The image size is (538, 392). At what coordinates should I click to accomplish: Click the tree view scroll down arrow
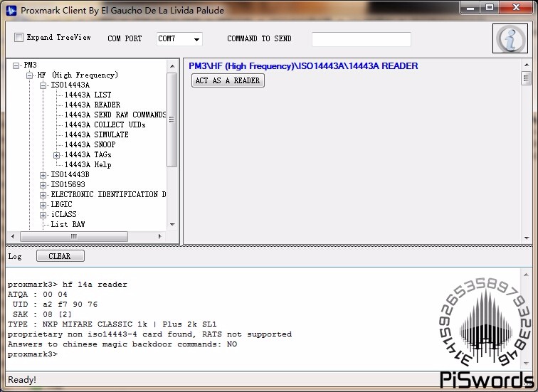(x=172, y=225)
